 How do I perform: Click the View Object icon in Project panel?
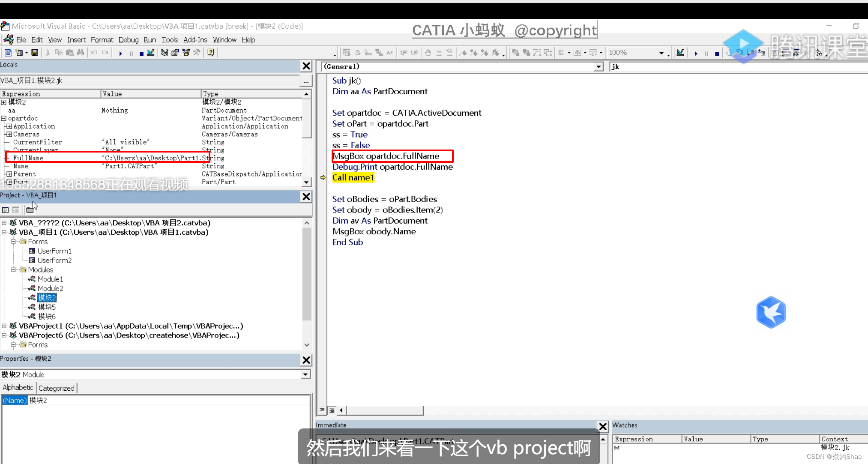click(x=16, y=210)
